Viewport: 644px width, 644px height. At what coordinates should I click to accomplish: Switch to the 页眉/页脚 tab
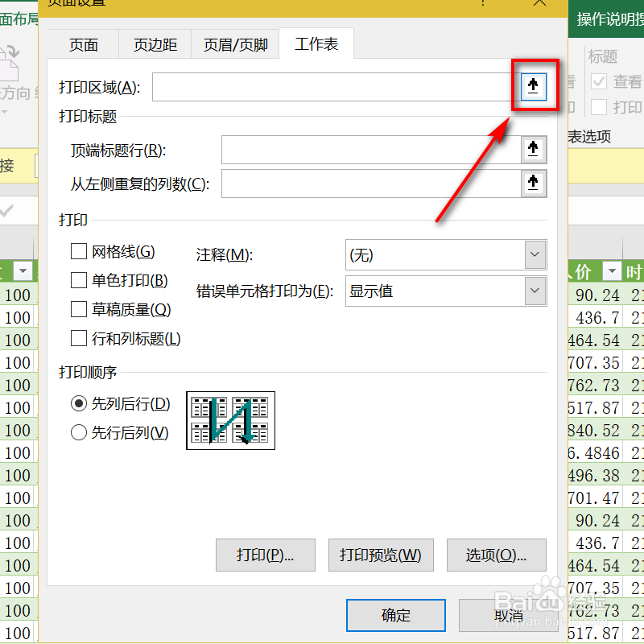(x=234, y=44)
